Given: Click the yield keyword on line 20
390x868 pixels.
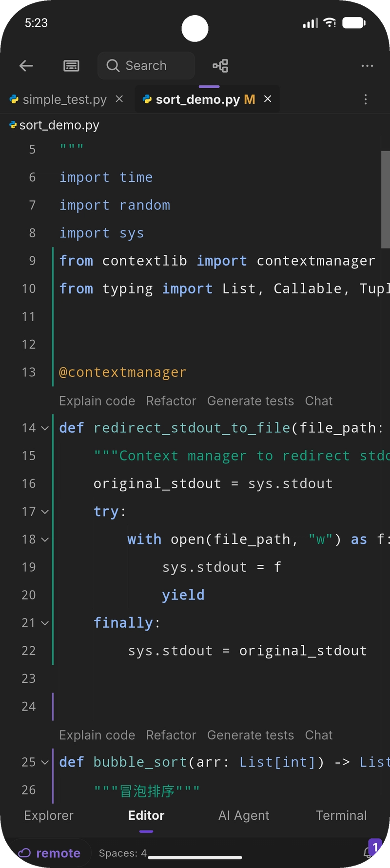Looking at the screenshot, I should coord(183,595).
